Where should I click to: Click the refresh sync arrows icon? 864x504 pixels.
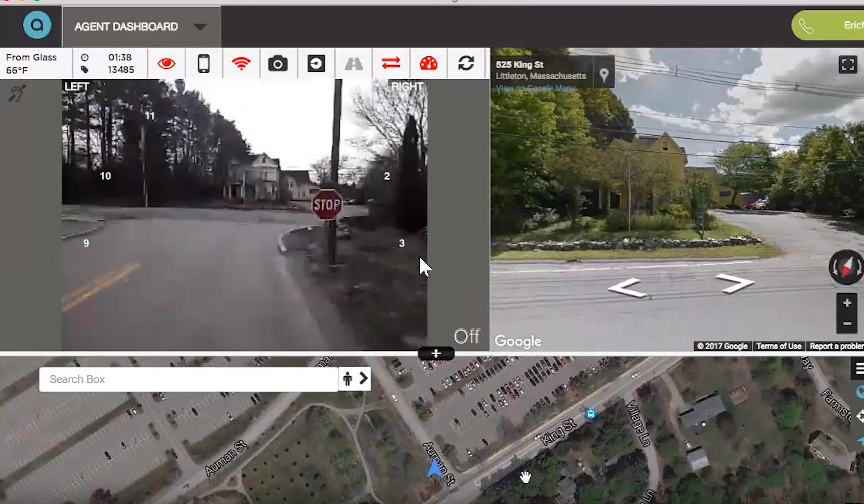pyautogui.click(x=466, y=63)
